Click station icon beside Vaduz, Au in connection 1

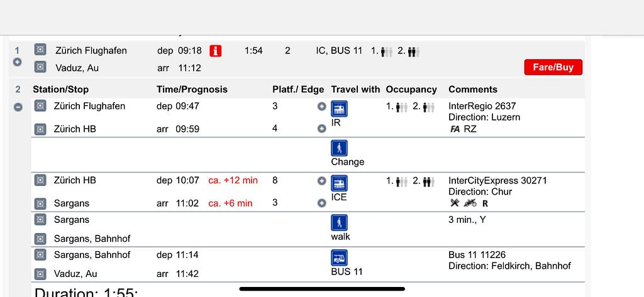[40, 67]
